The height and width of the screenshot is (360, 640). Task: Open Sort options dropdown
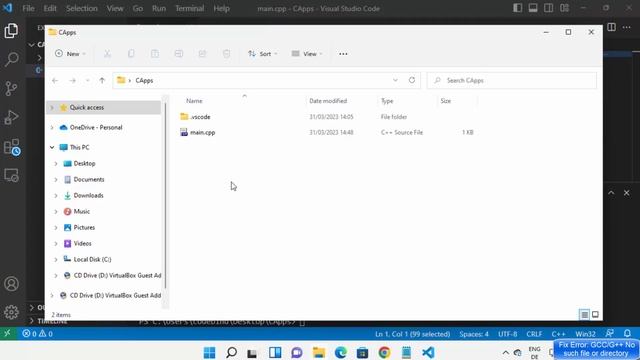pos(262,54)
